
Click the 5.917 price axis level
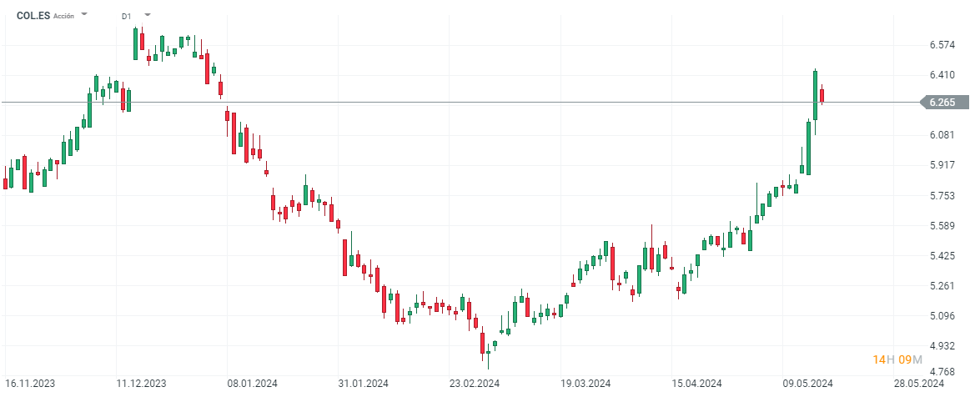tap(942, 165)
